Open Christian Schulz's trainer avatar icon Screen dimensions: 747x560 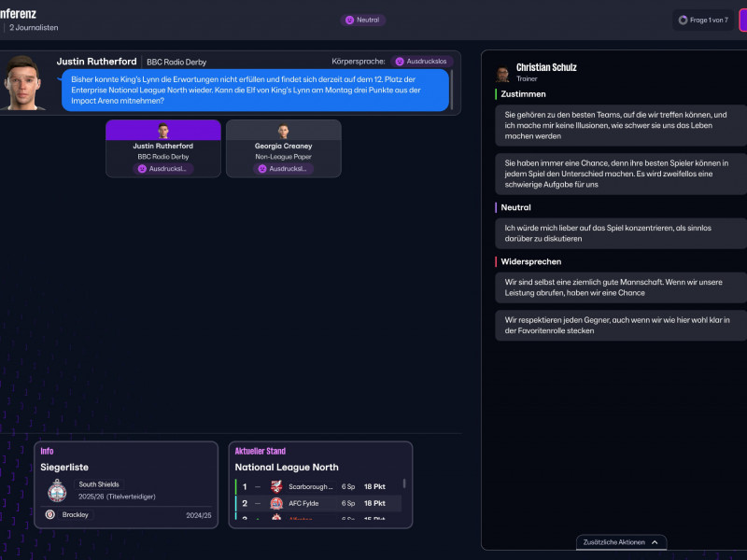coord(502,71)
